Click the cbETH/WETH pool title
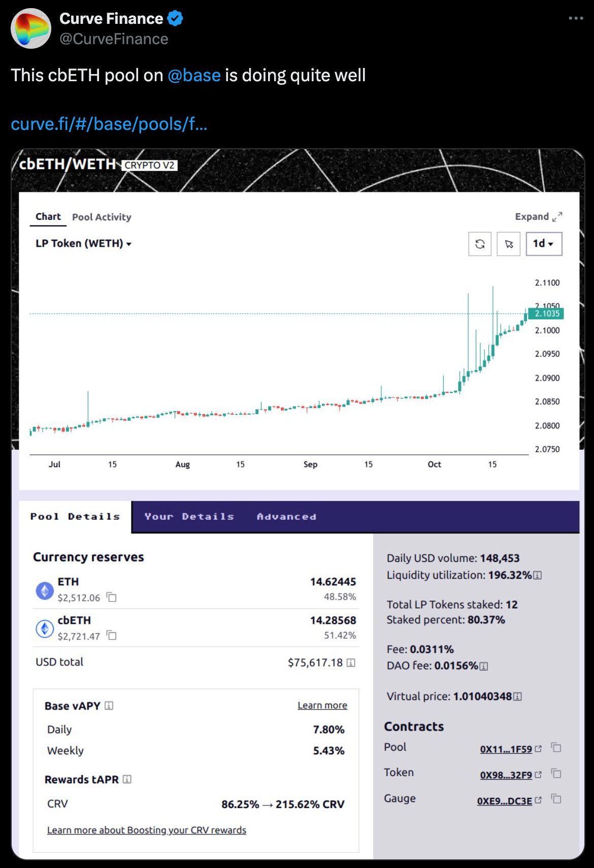594x868 pixels. click(x=68, y=164)
